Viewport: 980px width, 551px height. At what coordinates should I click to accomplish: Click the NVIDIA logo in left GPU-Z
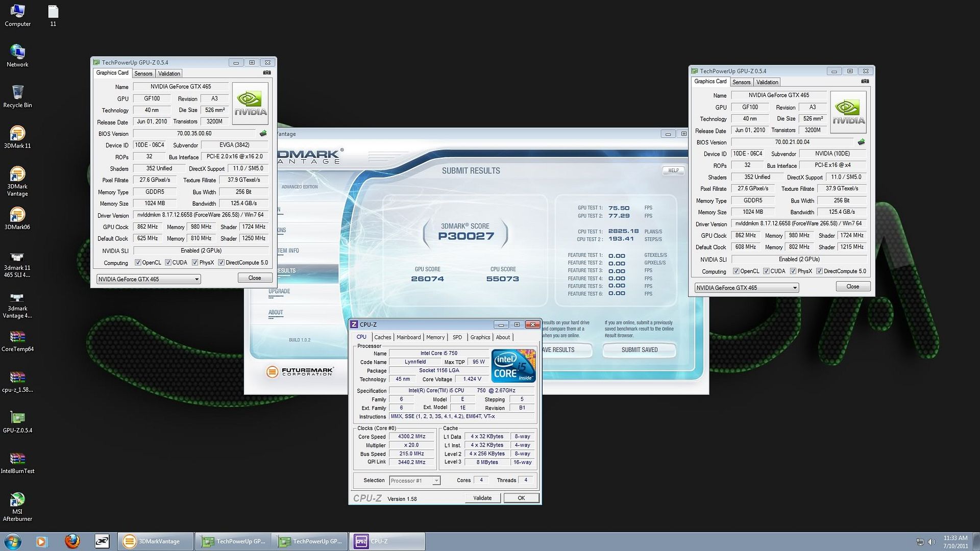click(250, 104)
